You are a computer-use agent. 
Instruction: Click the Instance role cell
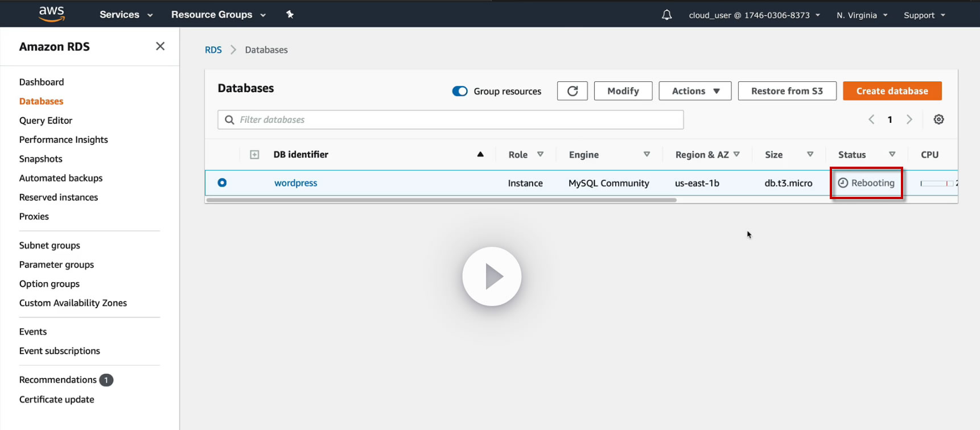(525, 183)
